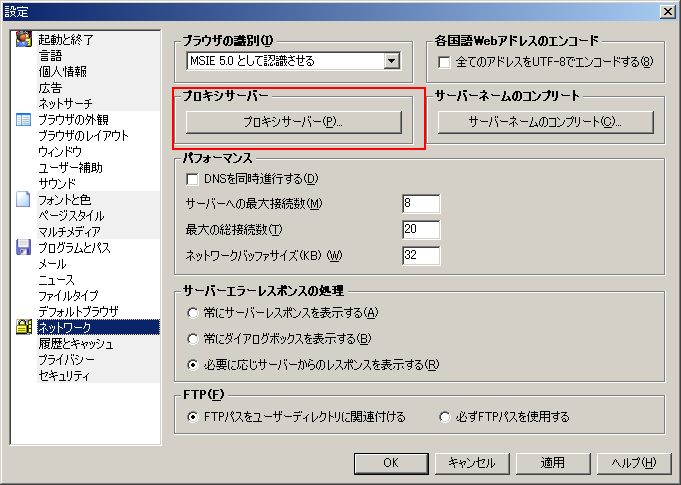Open the ブラウザの識別 dropdown list
Viewport: 681px width, 485px height.
[392, 61]
